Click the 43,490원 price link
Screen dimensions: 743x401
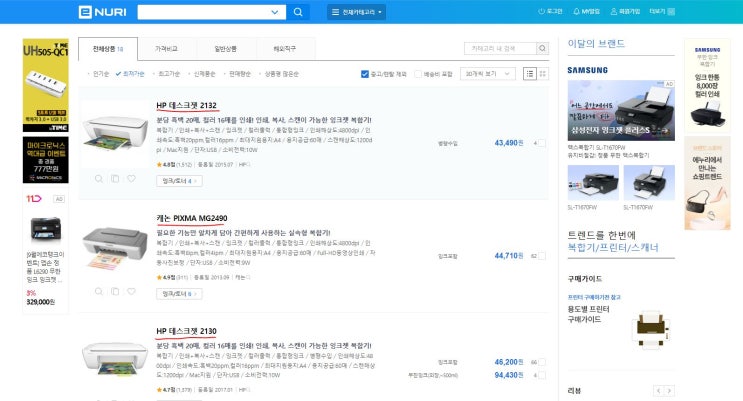pos(509,143)
